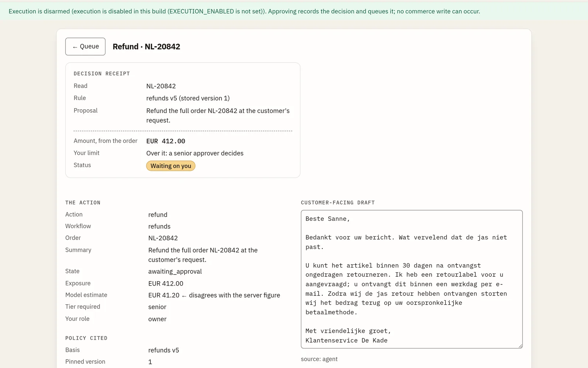Click the 'Beste Sanne,' greeting line in the draft

[x=327, y=219]
